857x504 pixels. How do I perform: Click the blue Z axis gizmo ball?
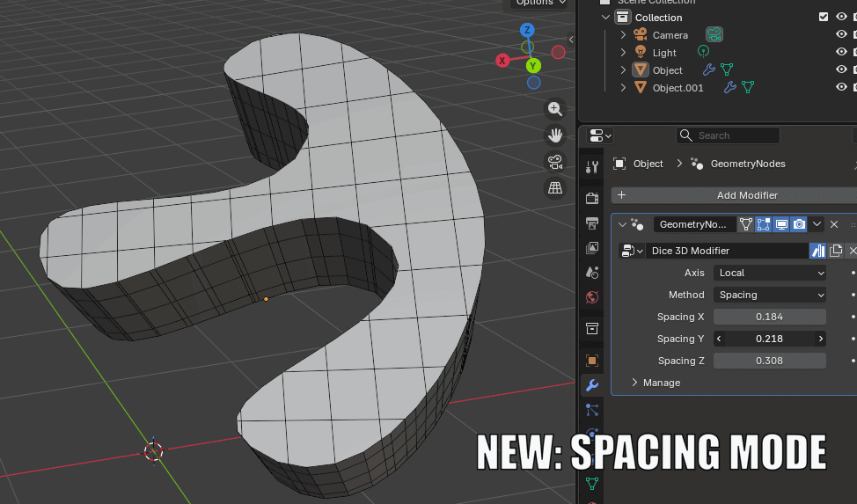click(527, 30)
